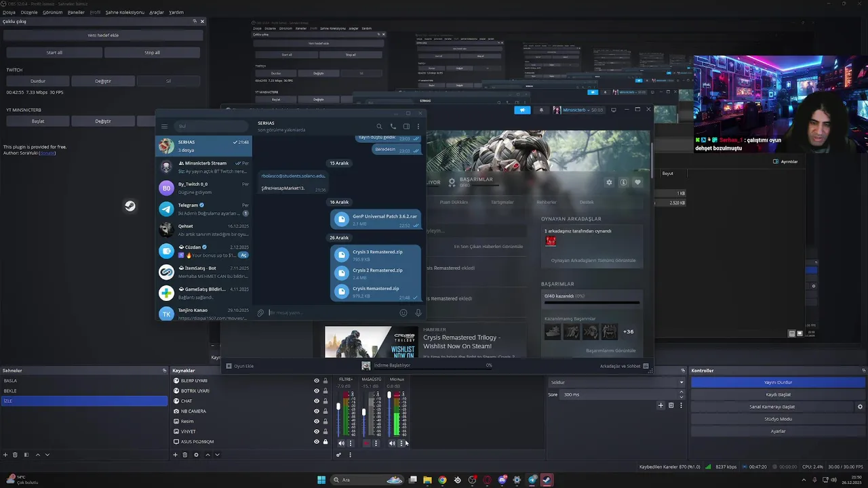The width and height of the screenshot is (868, 488).
Task: Open the Telegram hamburger menu
Action: pos(164,126)
